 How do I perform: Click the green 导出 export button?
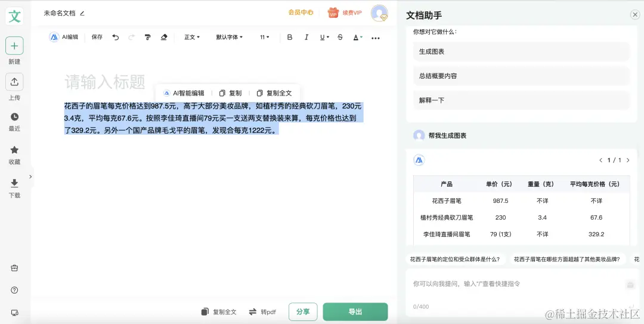(355, 311)
